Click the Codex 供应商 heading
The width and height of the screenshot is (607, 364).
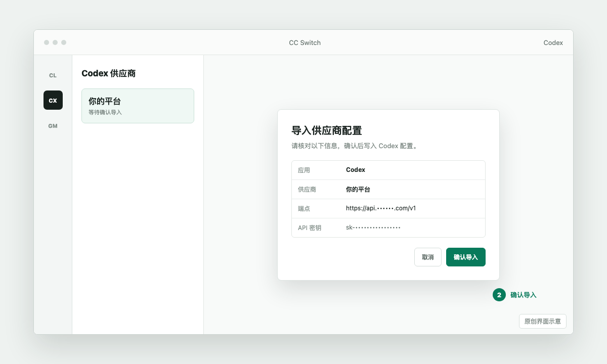[109, 73]
